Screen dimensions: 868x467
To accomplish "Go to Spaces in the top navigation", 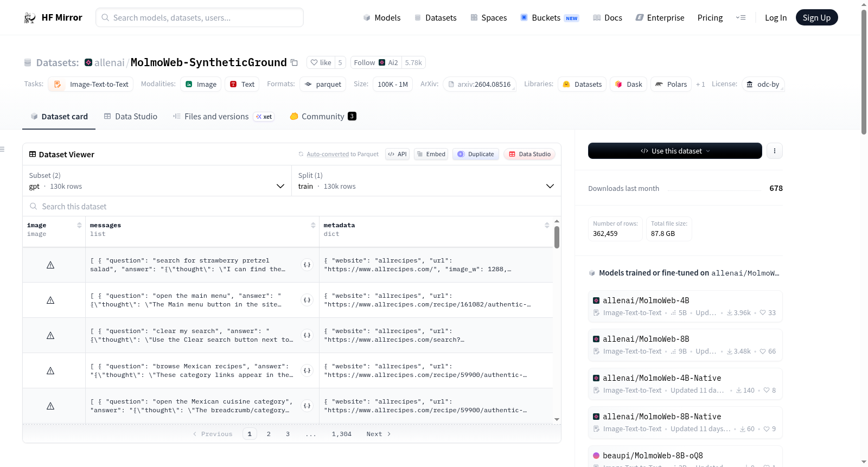I will click(489, 17).
